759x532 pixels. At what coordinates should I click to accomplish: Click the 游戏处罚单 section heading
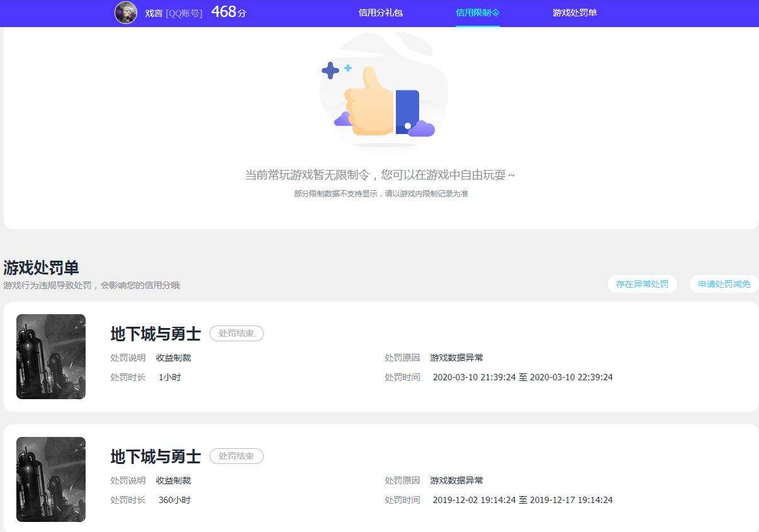coord(41,268)
